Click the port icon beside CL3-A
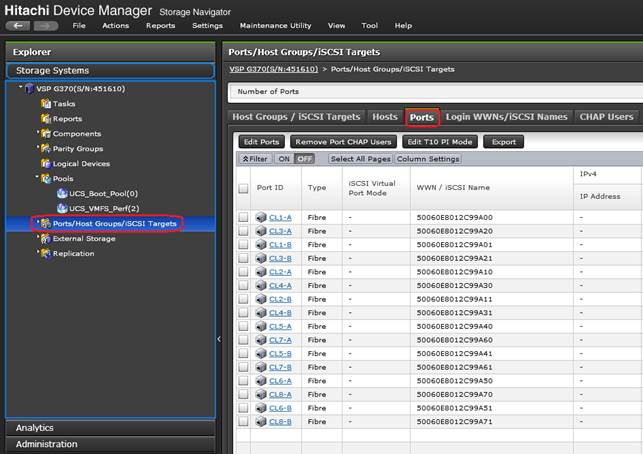643x454 pixels. (x=261, y=231)
